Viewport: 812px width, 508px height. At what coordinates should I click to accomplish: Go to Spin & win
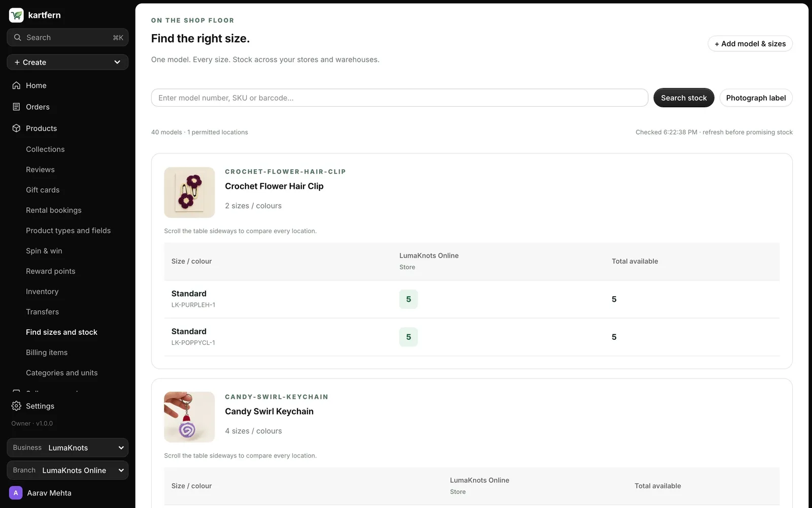[44, 251]
